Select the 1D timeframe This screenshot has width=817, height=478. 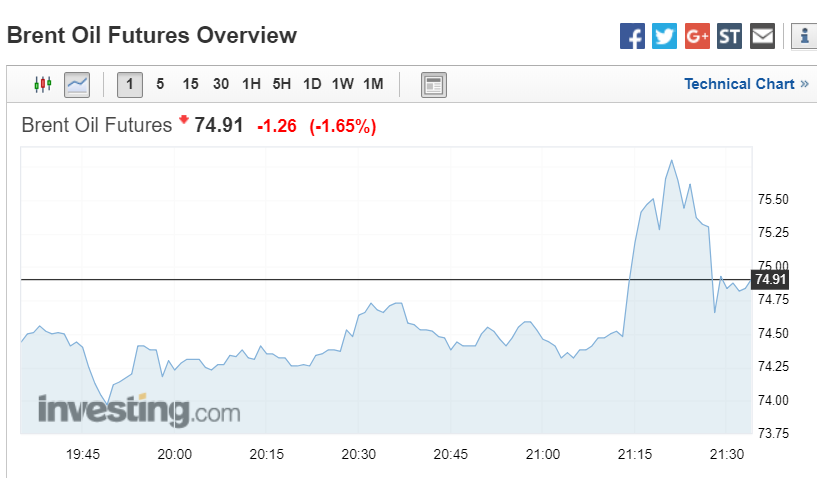point(312,84)
